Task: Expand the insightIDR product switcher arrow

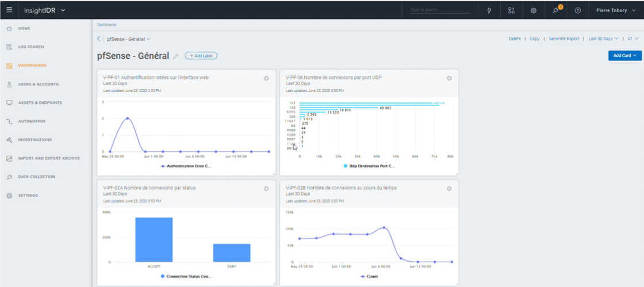Action: point(63,10)
